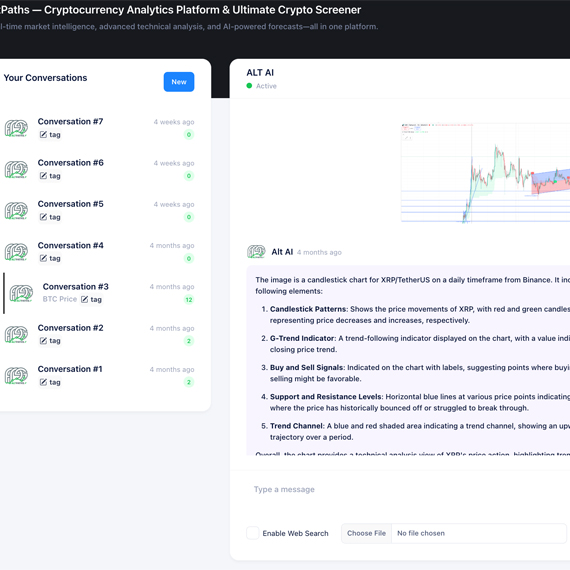570x570 pixels.
Task: Click No file chosen text
Action: click(421, 533)
